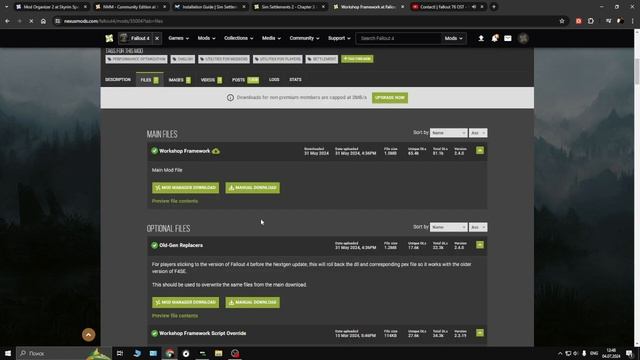640x360 pixels.
Task: Open a new browser tab
Action: [494, 7]
